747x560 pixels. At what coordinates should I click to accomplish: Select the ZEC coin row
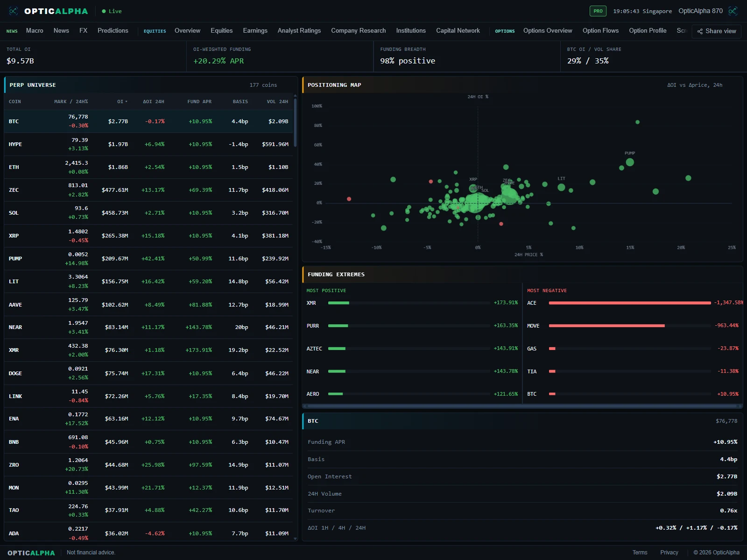(148, 190)
